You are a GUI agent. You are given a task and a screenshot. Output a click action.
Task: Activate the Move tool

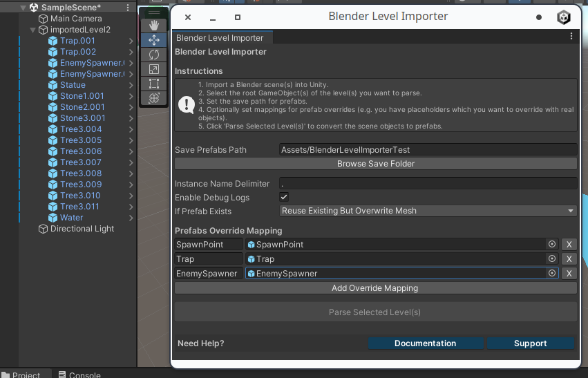coord(154,40)
